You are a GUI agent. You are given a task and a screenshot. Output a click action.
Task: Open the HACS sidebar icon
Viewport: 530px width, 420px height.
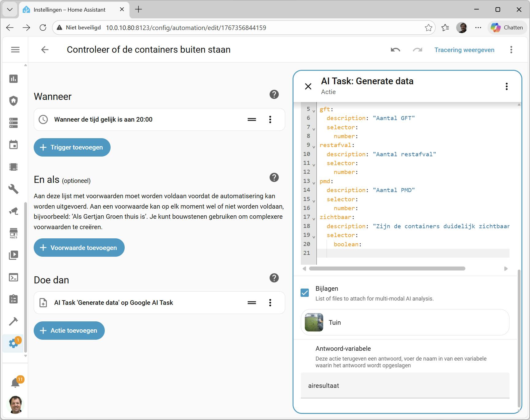[x=13, y=233]
